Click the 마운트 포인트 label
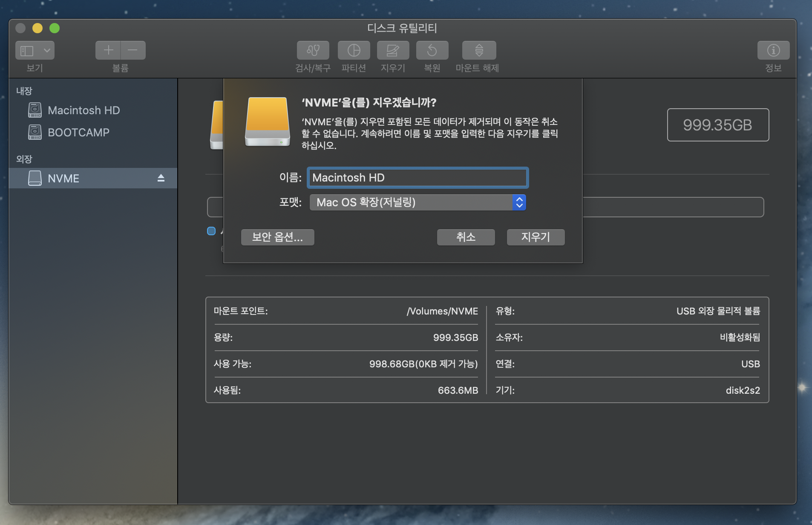The image size is (812, 525). [x=241, y=311]
